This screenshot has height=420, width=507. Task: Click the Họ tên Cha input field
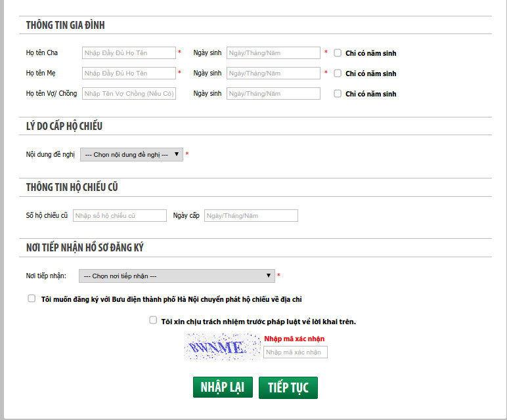(x=129, y=53)
